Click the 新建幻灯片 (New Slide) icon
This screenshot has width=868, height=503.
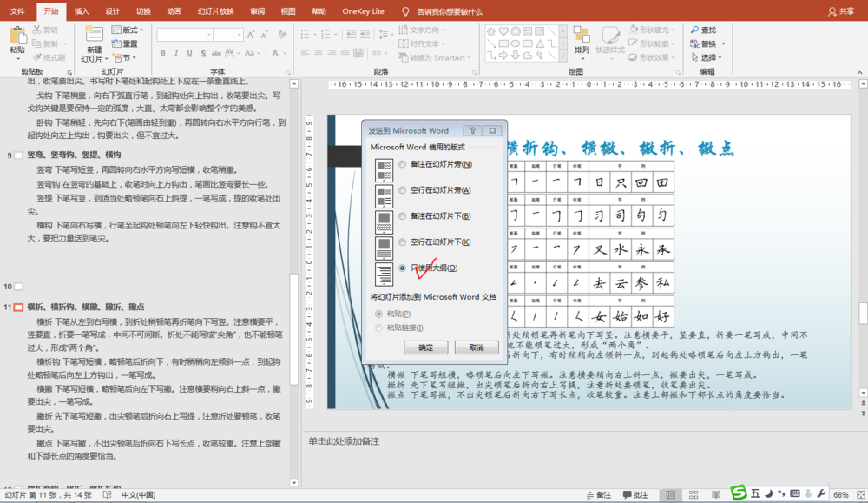94,35
